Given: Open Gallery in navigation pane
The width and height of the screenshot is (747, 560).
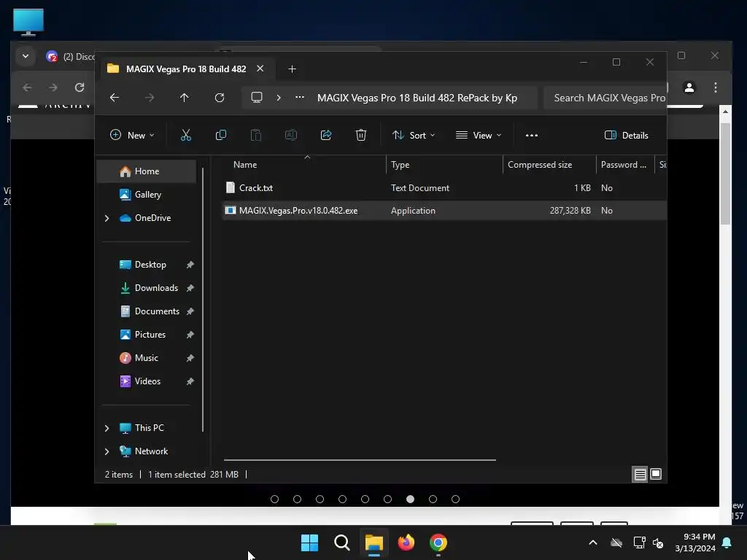Looking at the screenshot, I should (147, 195).
